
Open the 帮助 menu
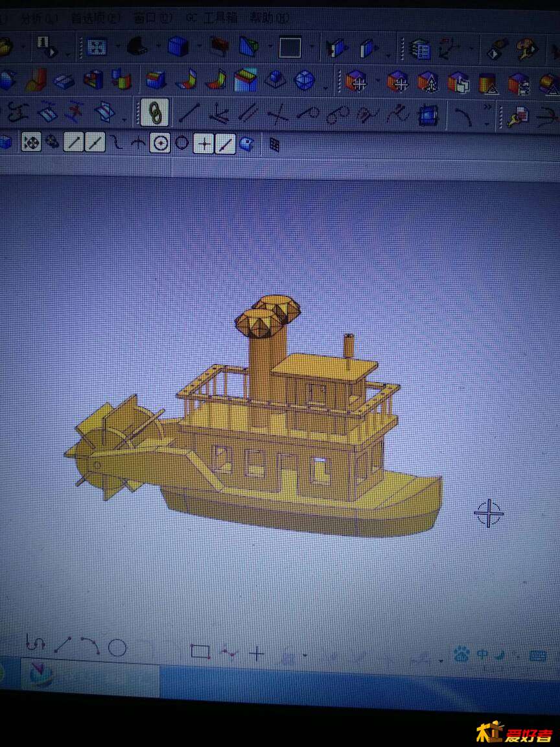coord(269,19)
